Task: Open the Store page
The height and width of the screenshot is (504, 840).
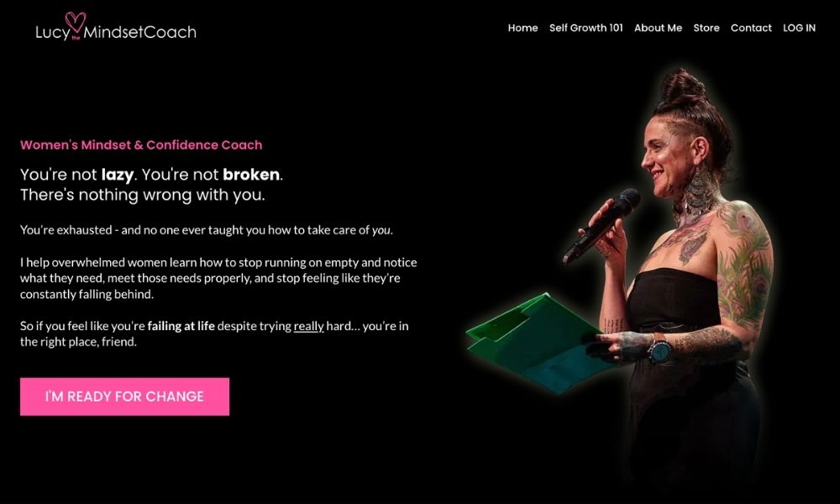Action: tap(706, 28)
